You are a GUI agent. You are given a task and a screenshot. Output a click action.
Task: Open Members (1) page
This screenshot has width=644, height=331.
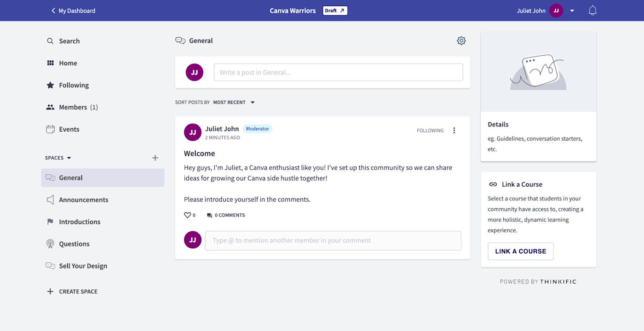click(78, 107)
